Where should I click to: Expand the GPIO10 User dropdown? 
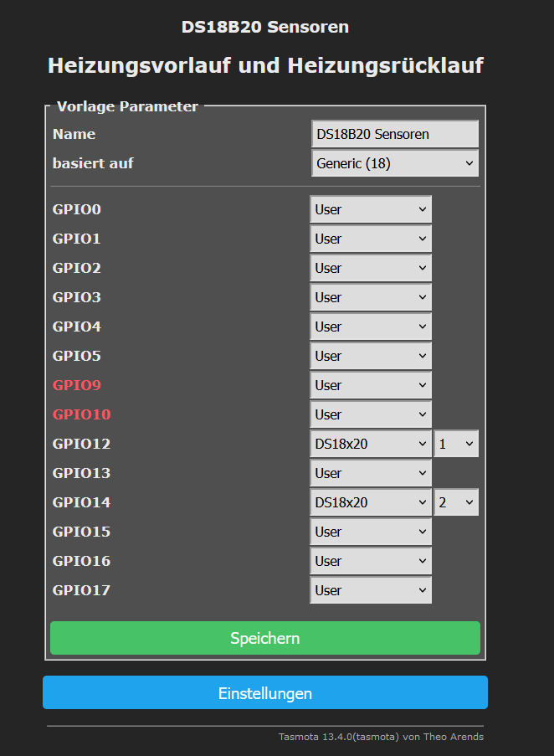pyautogui.click(x=371, y=414)
